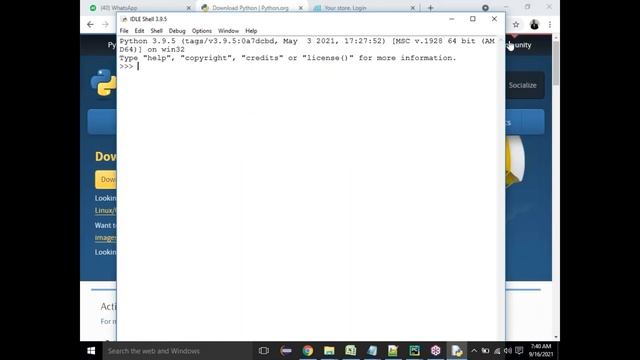Open the Window menu in IDLE Shell
This screenshot has width=640, height=360.
click(228, 31)
